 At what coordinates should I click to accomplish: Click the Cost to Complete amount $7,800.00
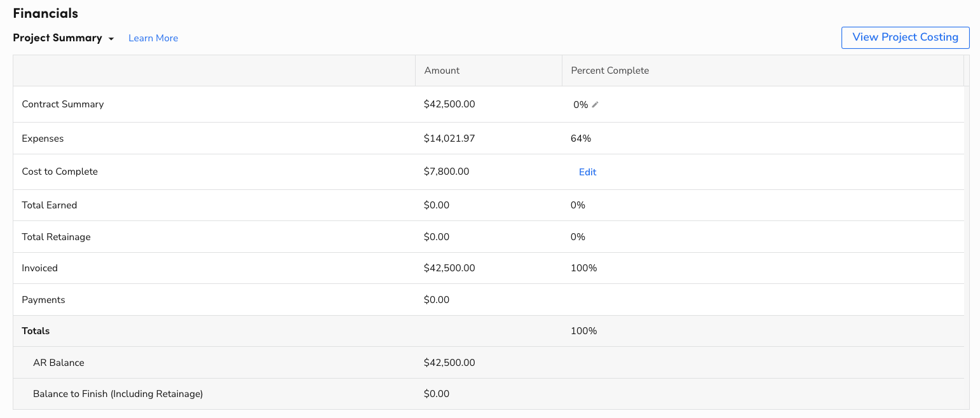[446, 172]
